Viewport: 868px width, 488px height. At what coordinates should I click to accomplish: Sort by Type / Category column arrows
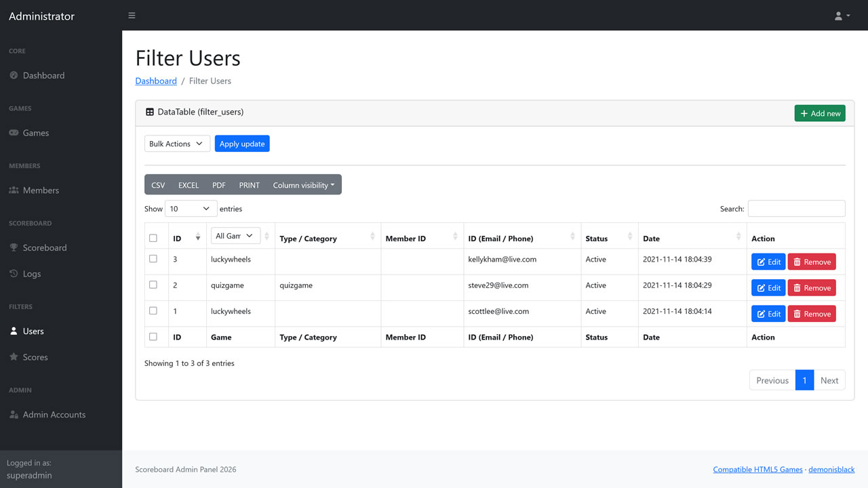[x=373, y=237]
